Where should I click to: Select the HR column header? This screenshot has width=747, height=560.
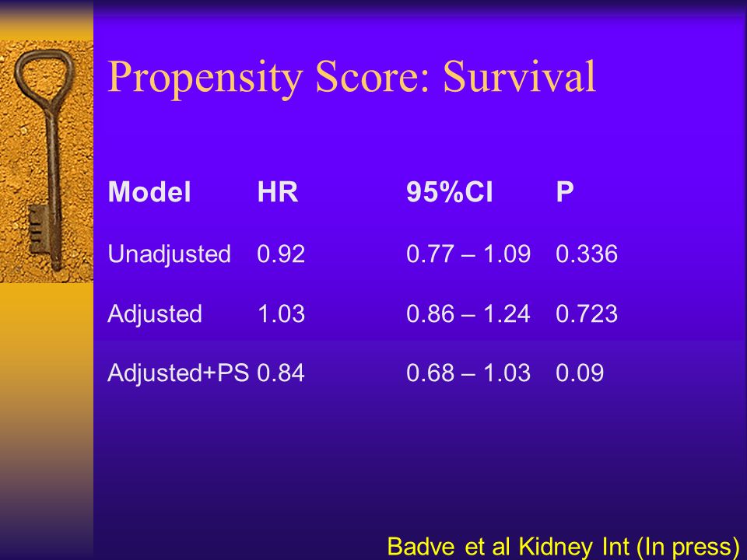tap(278, 192)
